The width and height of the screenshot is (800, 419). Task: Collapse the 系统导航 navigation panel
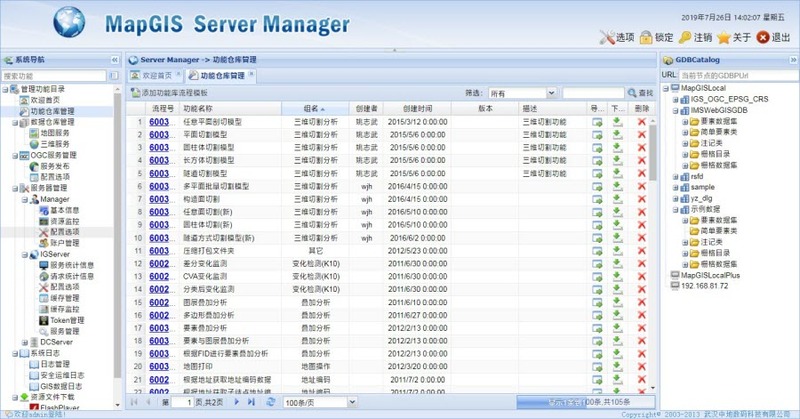click(114, 60)
